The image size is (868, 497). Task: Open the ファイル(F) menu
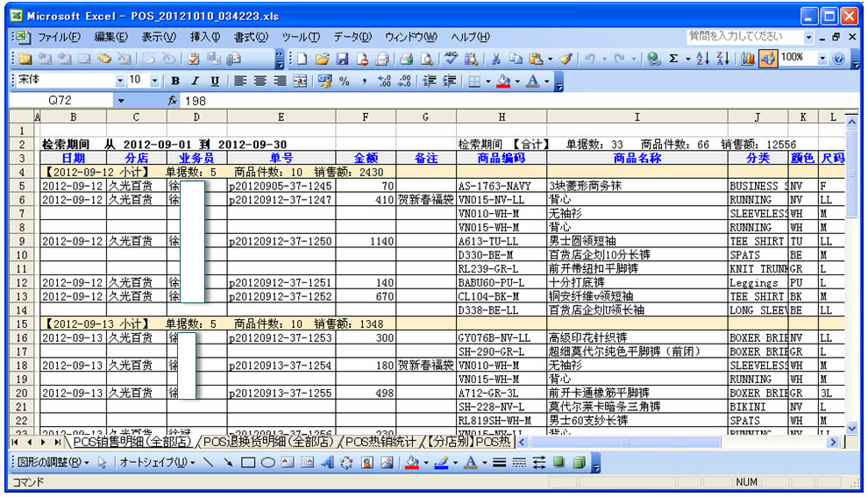(x=59, y=37)
